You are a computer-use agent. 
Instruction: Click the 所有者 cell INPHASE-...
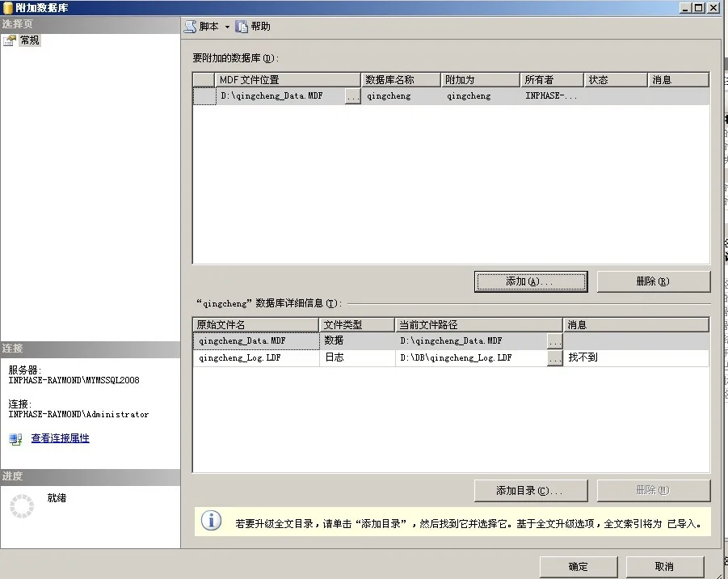(x=551, y=96)
